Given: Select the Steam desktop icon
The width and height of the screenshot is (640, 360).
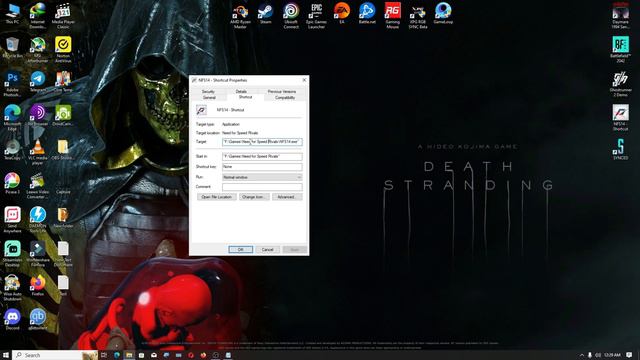Looking at the screenshot, I should [x=265, y=13].
